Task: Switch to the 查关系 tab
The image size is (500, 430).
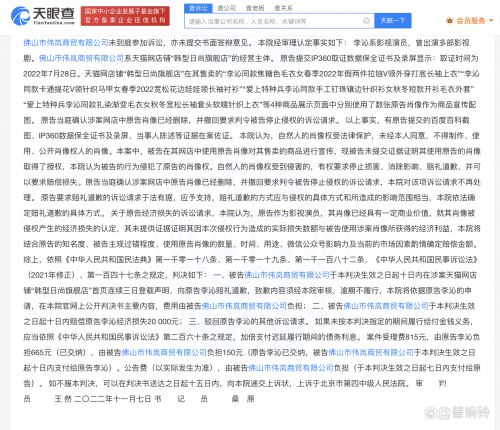Action: point(283,8)
